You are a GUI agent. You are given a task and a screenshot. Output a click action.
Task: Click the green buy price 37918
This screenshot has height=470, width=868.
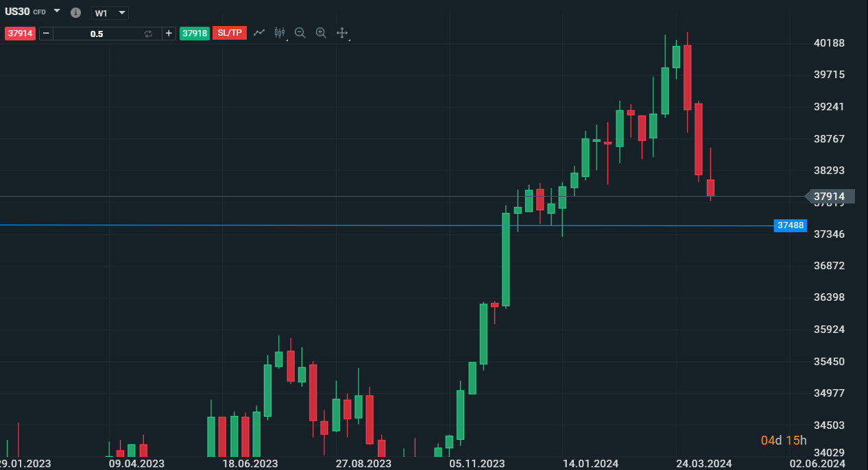(194, 33)
